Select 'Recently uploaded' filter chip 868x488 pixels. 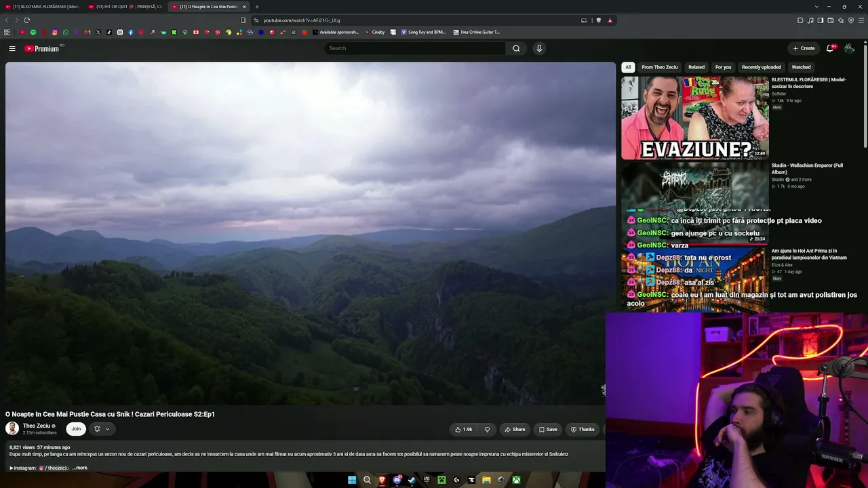pyautogui.click(x=762, y=67)
